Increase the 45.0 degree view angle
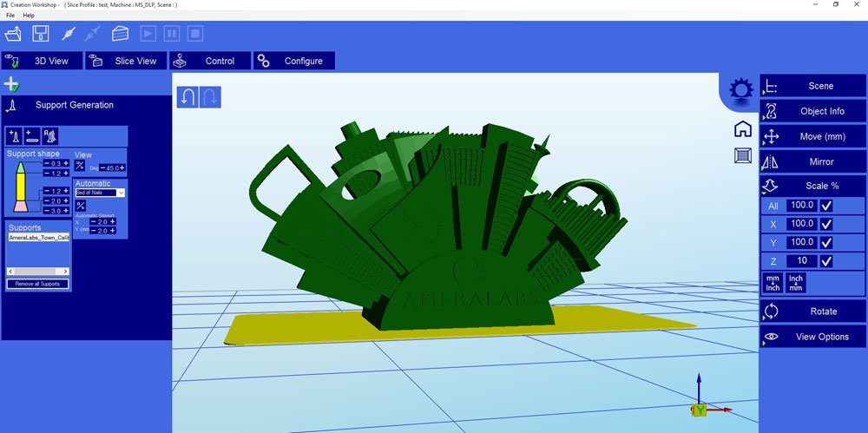This screenshot has width=868, height=433. coord(122,167)
